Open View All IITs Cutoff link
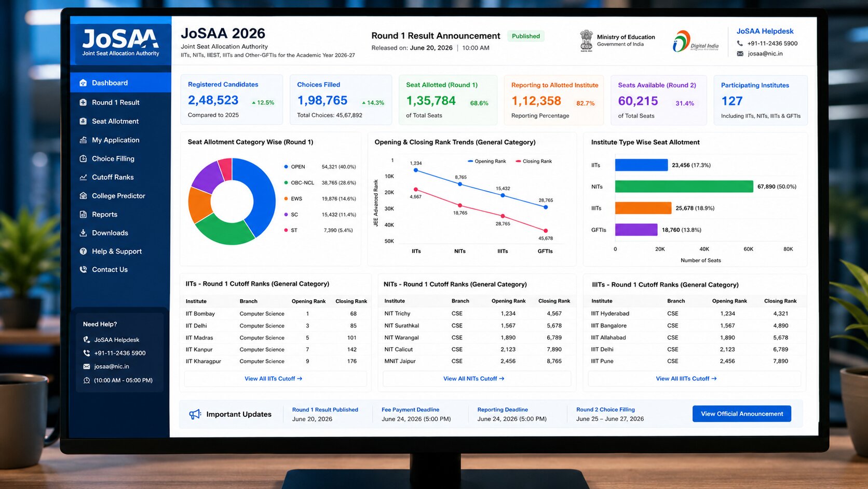Viewport: 868px width, 489px height. pos(274,379)
